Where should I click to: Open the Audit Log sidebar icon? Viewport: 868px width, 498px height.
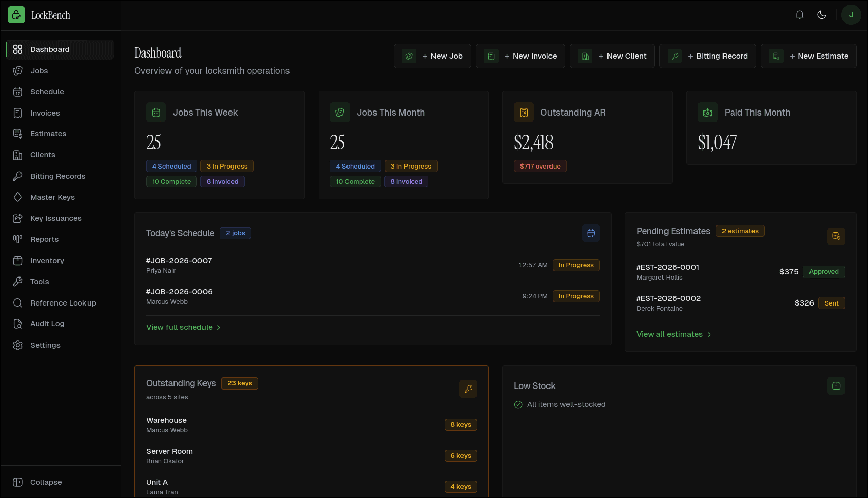click(18, 324)
